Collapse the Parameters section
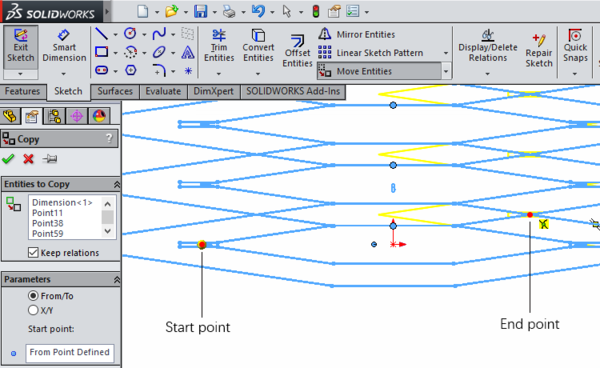 [x=116, y=280]
